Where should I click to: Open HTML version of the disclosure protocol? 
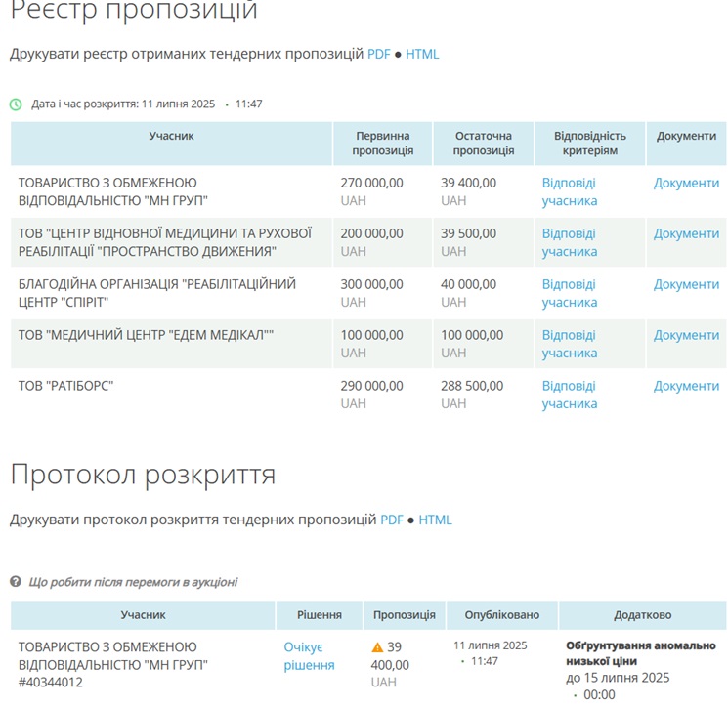point(435,520)
